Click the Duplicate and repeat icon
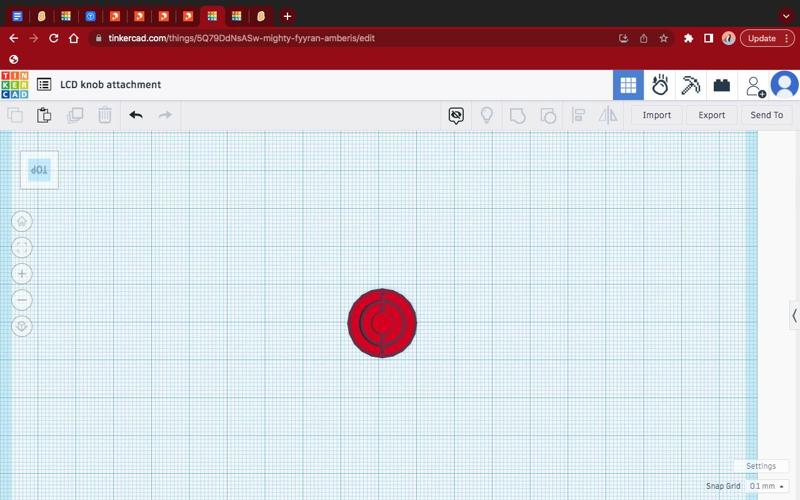 (75, 115)
